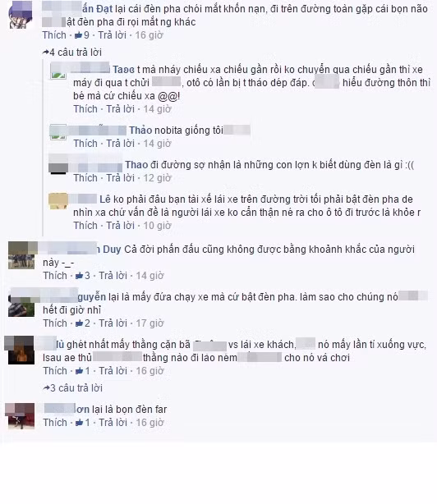
Task: Like the Thảo nobita giống tôi reply
Action: click(85, 144)
